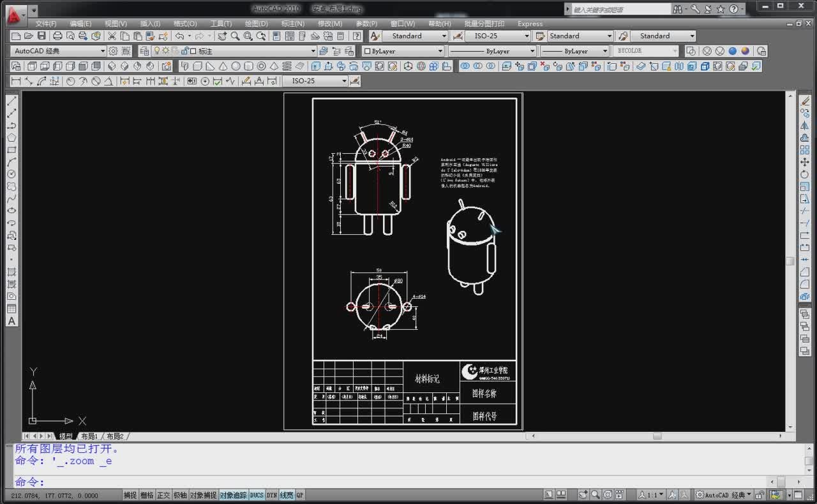Open the Express menu
Viewport: 817px width, 504px height.
[x=530, y=24]
